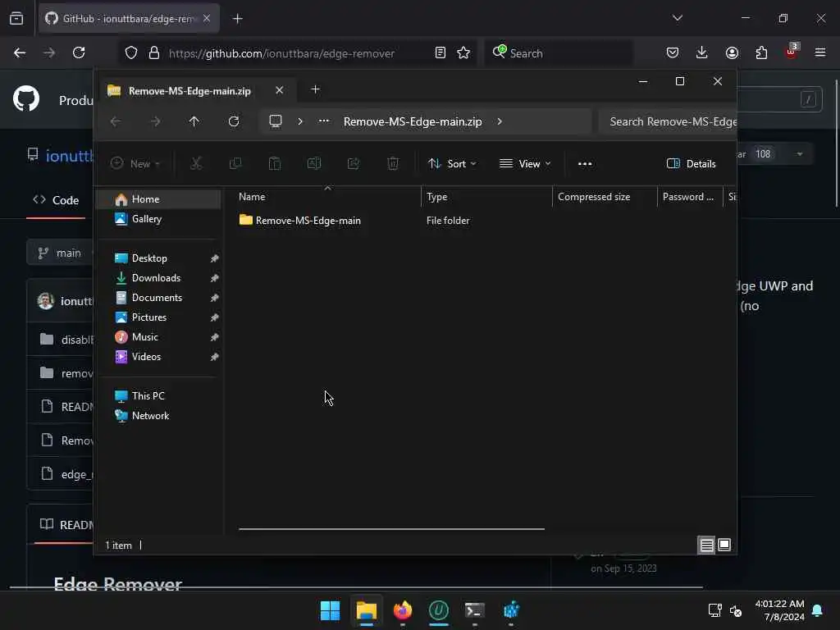
Task: Reload the GitHub page in Firefox
Action: click(79, 52)
